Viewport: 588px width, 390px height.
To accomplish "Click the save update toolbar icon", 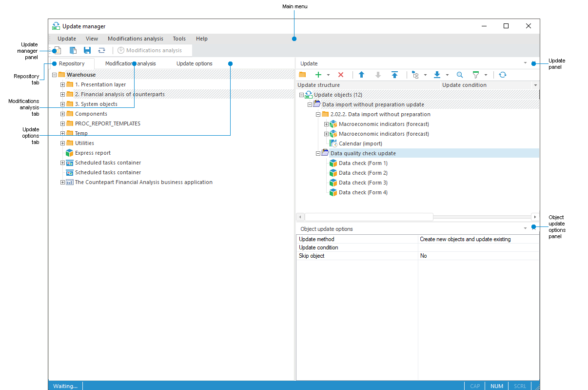I will [87, 50].
